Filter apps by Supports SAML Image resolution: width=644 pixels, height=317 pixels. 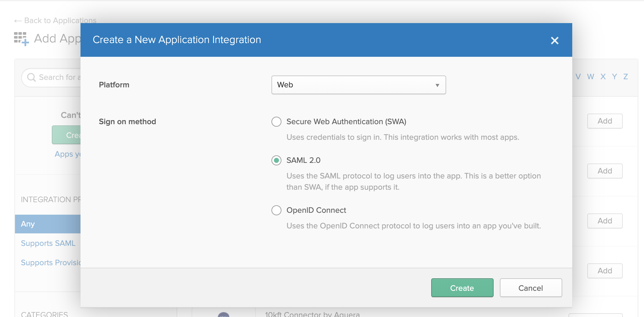pyautogui.click(x=48, y=243)
